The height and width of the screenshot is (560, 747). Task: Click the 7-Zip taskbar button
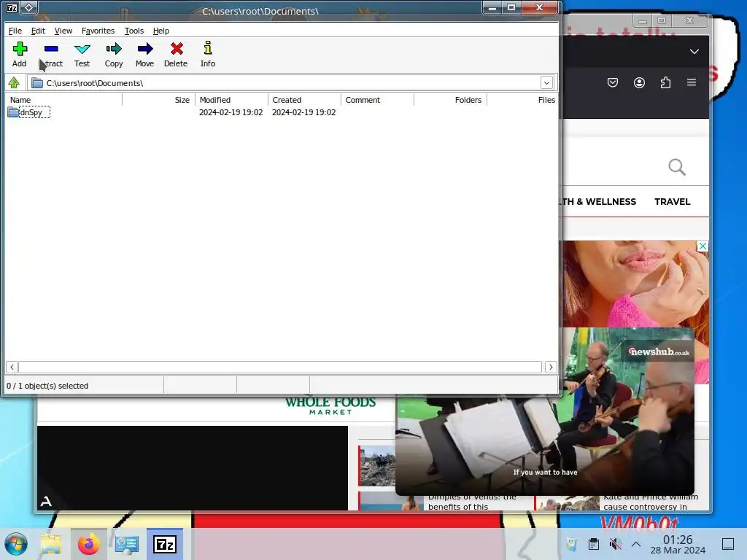(165, 544)
